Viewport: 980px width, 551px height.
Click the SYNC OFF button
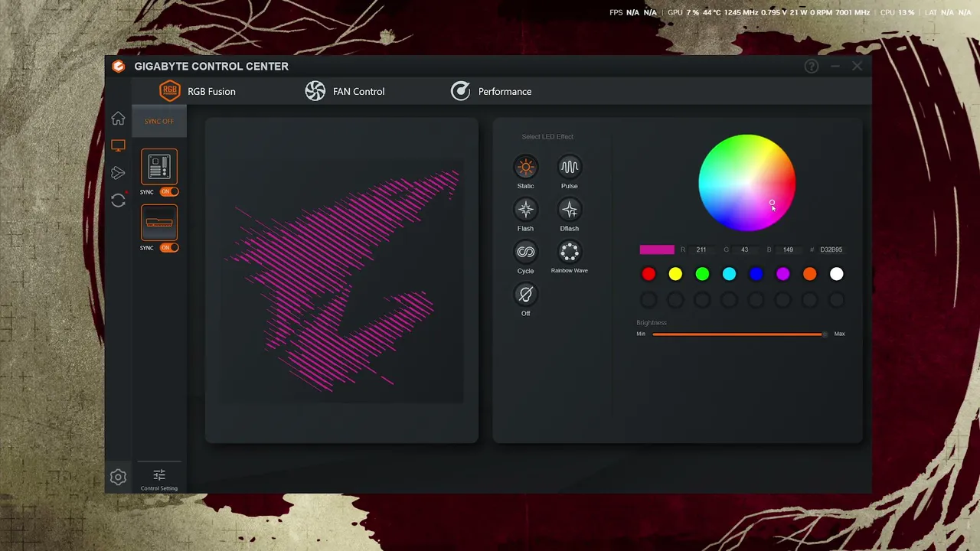click(x=159, y=122)
